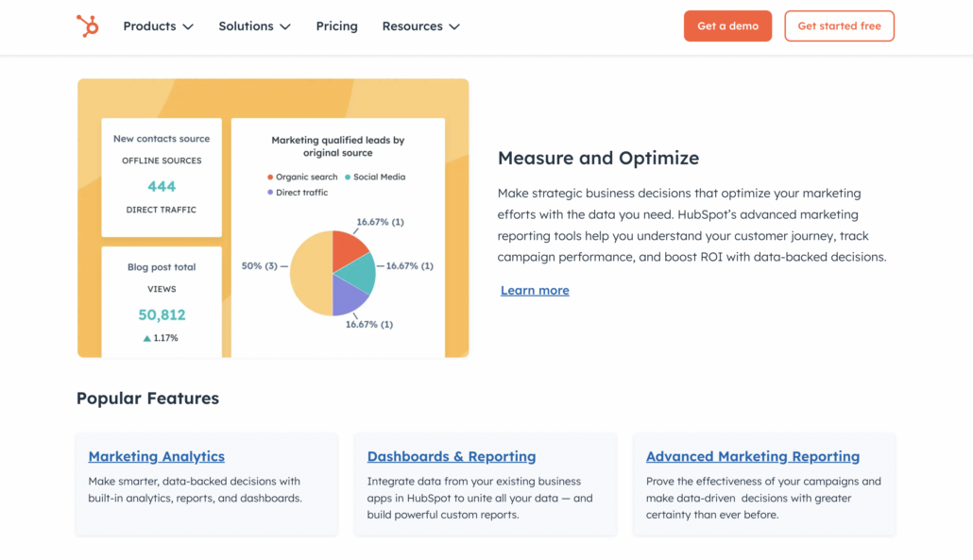This screenshot has height=560, width=973.
Task: Open the Marketing Analytics feature link
Action: (x=156, y=457)
